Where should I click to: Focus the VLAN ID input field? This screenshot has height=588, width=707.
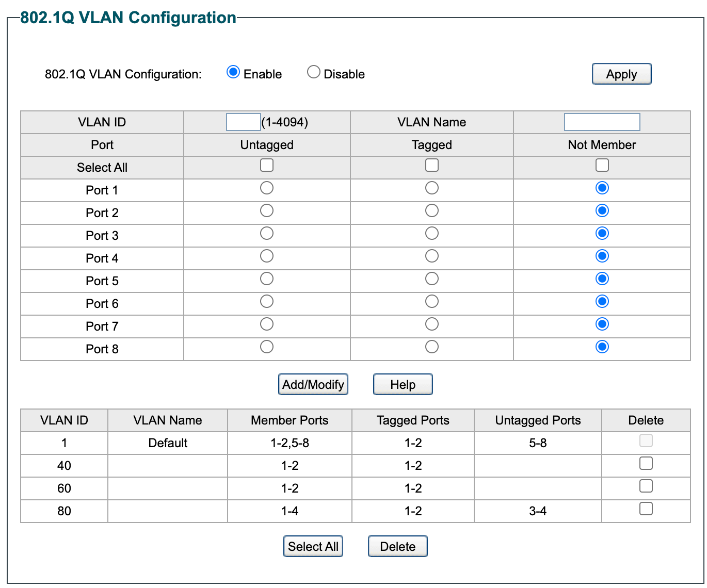243,122
